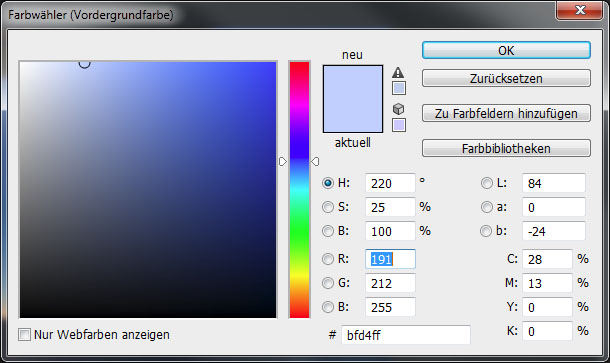Select the web-safe color swatch below the cube
The width and height of the screenshot is (610, 363).
(x=399, y=125)
